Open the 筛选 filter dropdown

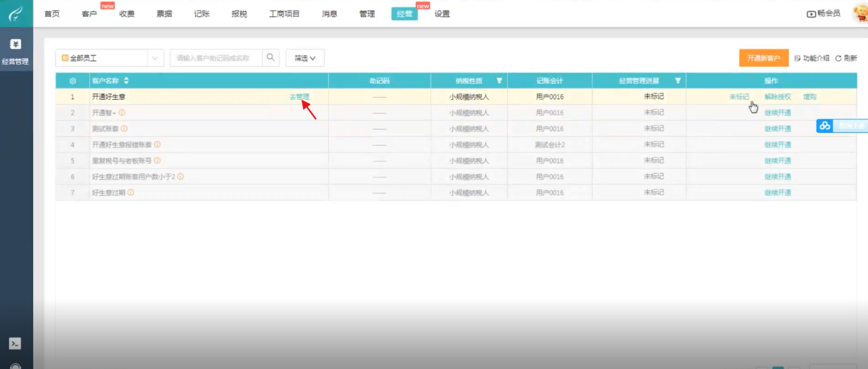(305, 58)
